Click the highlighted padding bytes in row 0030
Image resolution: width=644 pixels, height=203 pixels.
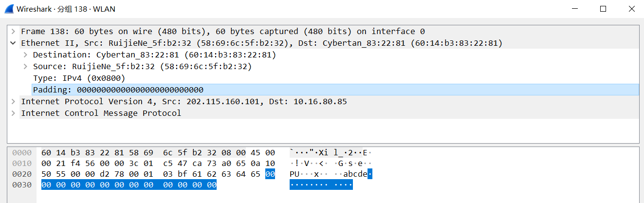tap(129, 185)
